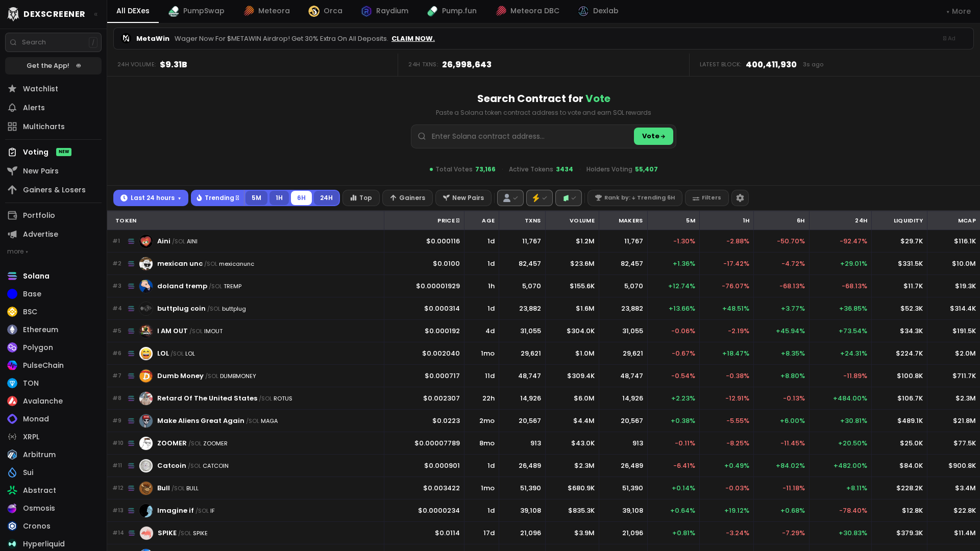980x551 pixels.
Task: Toggle the profile filter with person icon
Action: [x=510, y=198]
